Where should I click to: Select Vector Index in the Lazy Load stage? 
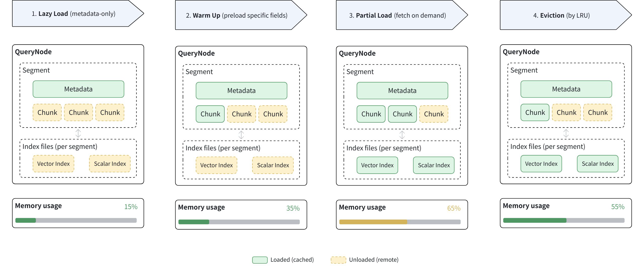(53, 164)
